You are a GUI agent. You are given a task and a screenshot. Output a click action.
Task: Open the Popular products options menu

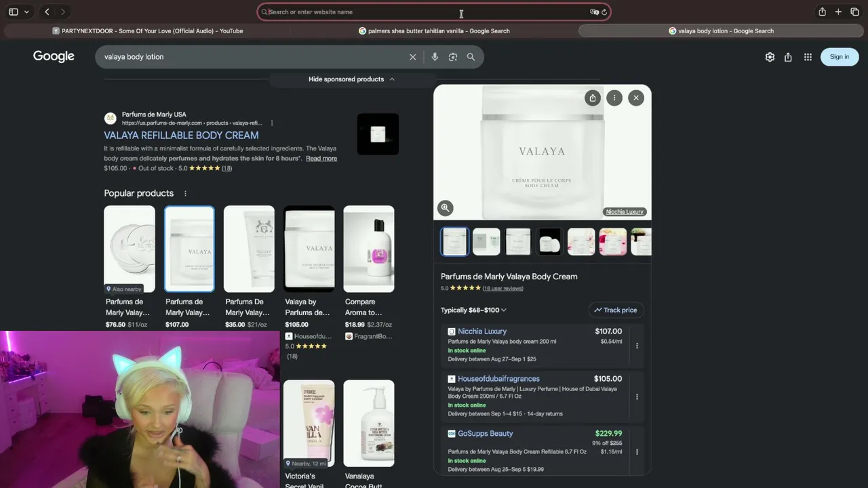click(x=185, y=193)
